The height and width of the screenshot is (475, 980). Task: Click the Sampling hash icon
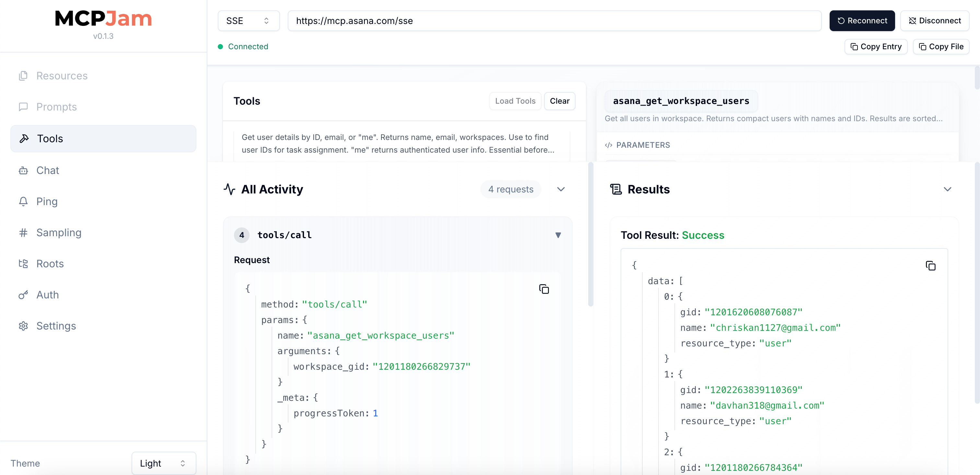pos(23,232)
